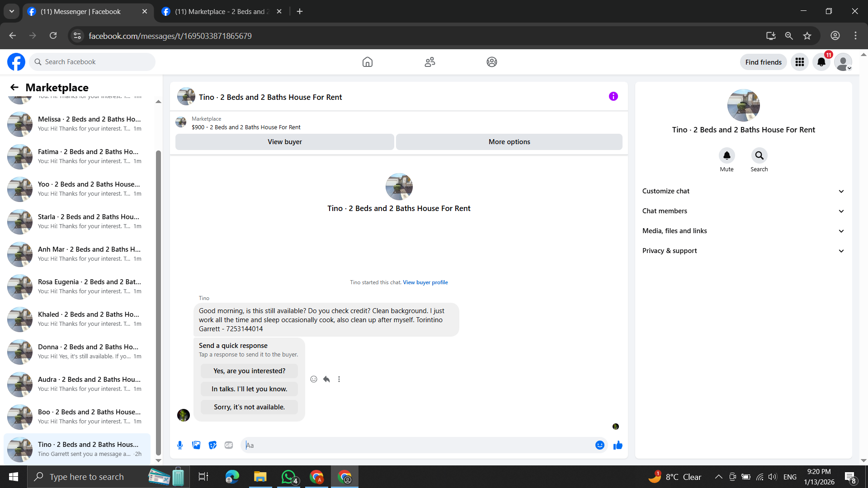Open the View buyer profile link
This screenshot has height=488, width=868.
pyautogui.click(x=425, y=282)
